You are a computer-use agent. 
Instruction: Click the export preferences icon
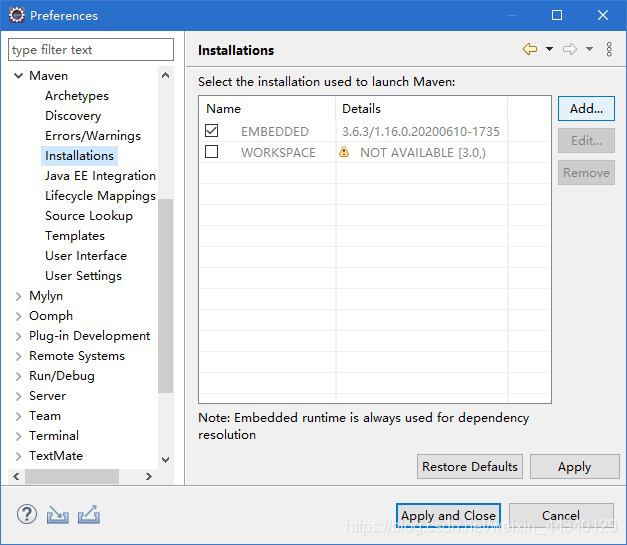click(x=89, y=515)
